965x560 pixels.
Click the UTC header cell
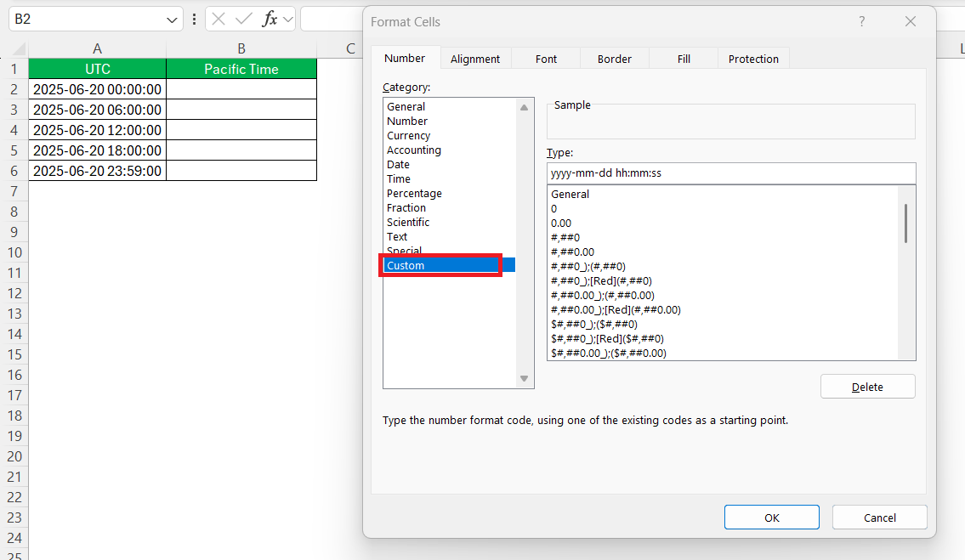tap(97, 69)
